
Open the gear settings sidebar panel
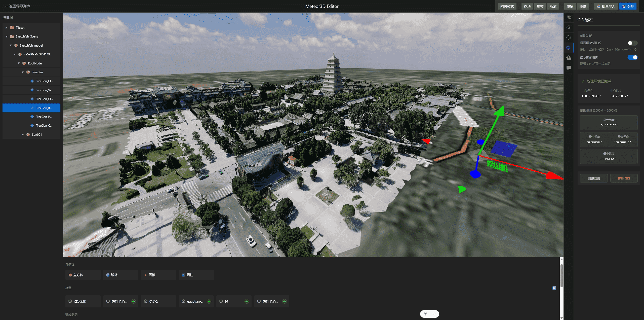click(569, 38)
